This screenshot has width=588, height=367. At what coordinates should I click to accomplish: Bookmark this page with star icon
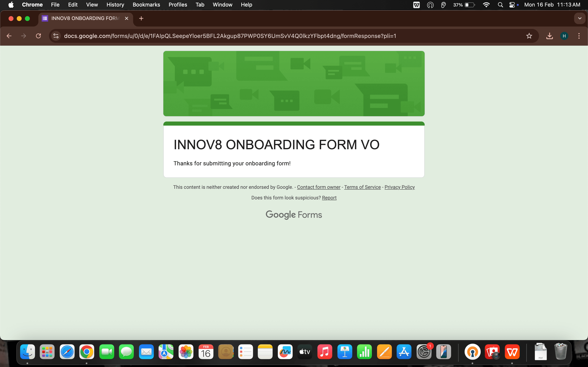529,36
